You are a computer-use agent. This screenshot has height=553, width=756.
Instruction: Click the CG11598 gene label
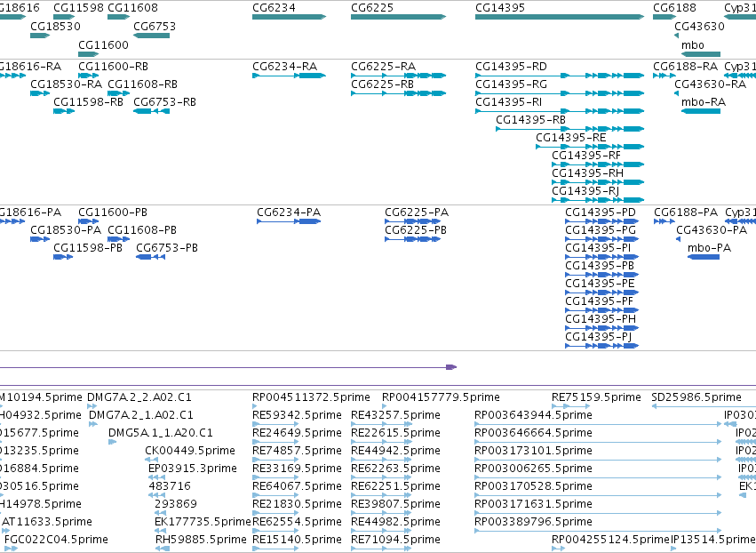point(78,8)
